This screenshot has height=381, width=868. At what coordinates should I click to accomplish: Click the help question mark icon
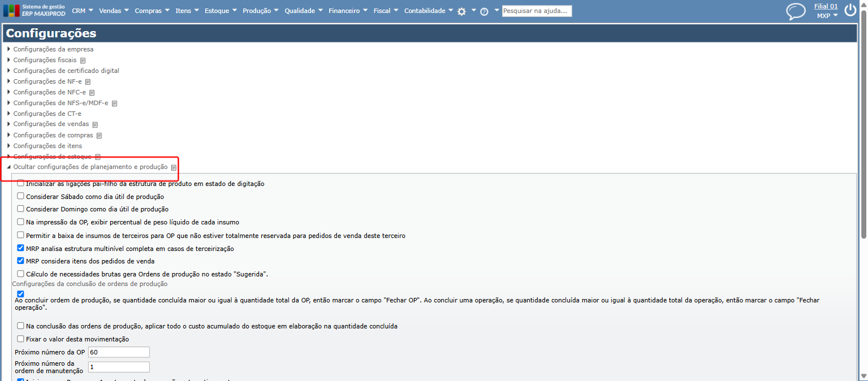[484, 11]
